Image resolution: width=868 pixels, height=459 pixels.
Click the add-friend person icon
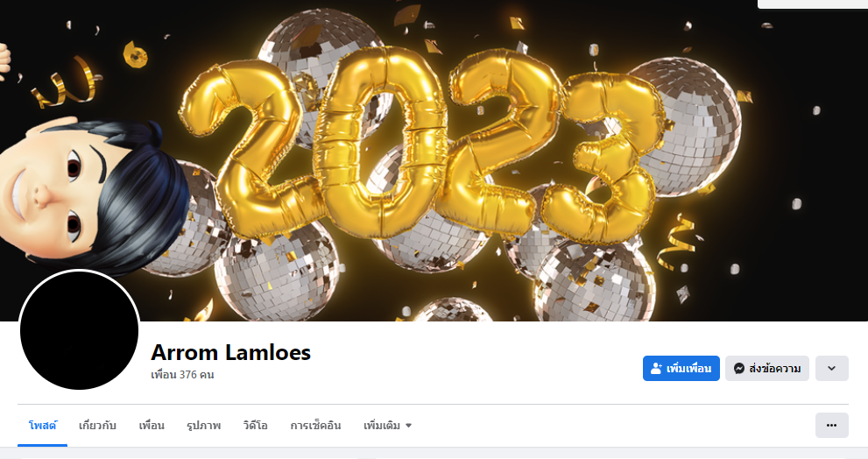656,368
